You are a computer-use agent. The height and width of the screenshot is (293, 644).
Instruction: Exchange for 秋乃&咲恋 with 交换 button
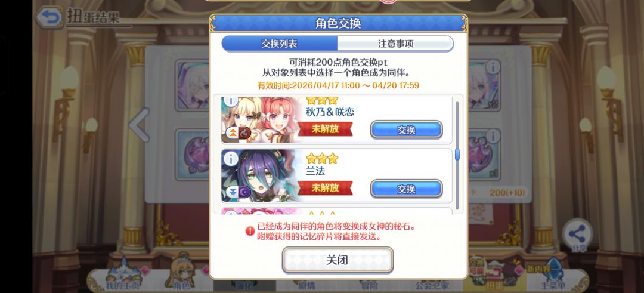point(406,130)
